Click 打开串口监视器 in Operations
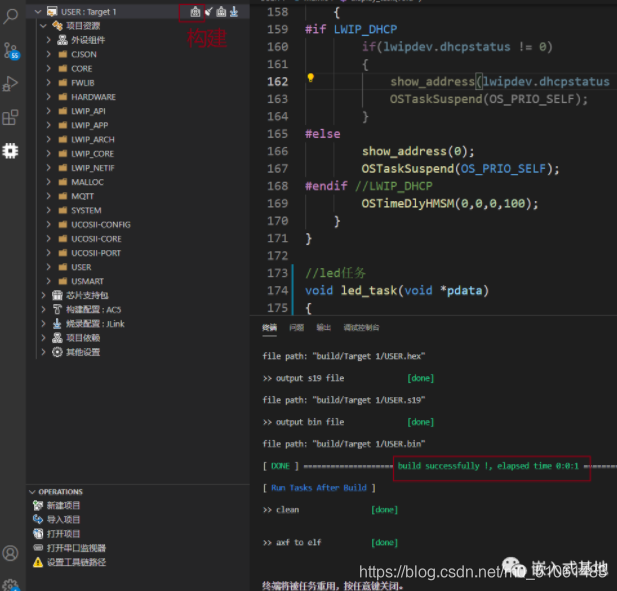 (x=76, y=548)
